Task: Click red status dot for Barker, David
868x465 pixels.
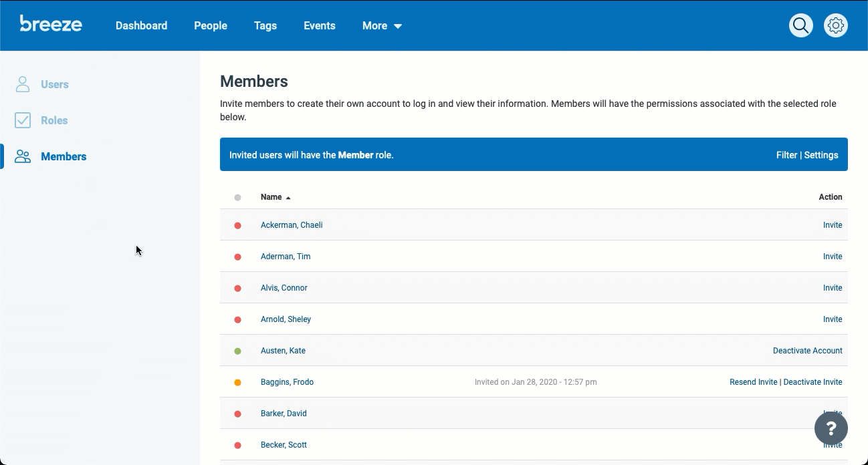Action: 237,414
